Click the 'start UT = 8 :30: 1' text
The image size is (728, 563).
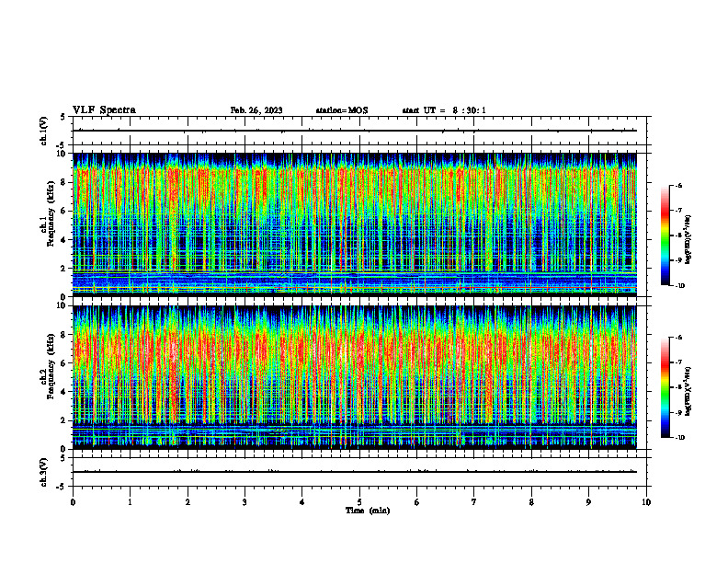444,110
